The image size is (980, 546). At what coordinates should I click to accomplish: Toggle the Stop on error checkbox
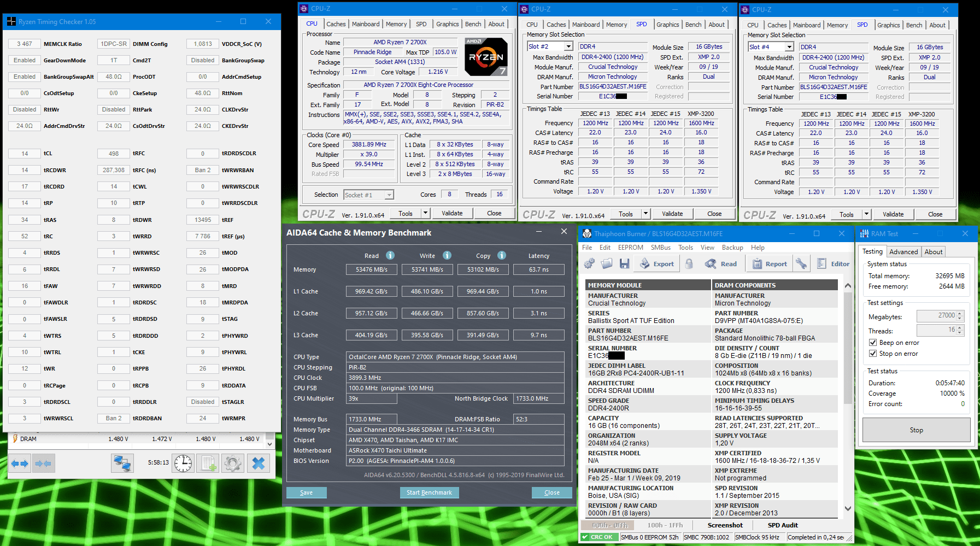point(873,354)
